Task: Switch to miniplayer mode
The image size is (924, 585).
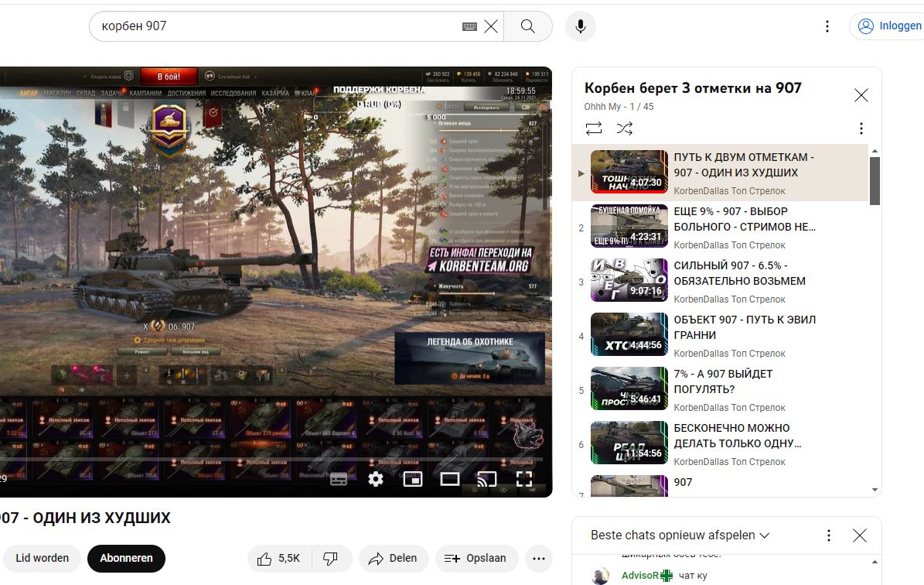Action: pos(412,479)
